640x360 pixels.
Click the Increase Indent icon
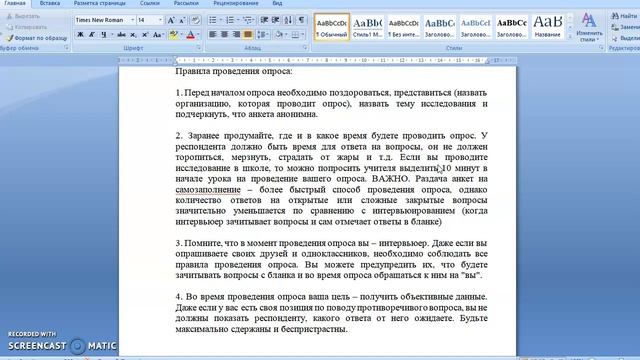276,20
